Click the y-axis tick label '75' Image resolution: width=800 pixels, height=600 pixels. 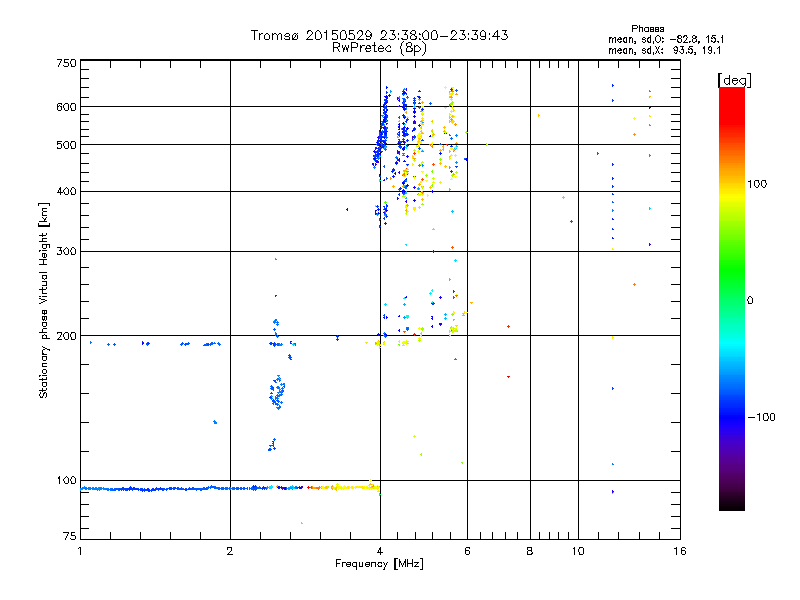[70, 536]
